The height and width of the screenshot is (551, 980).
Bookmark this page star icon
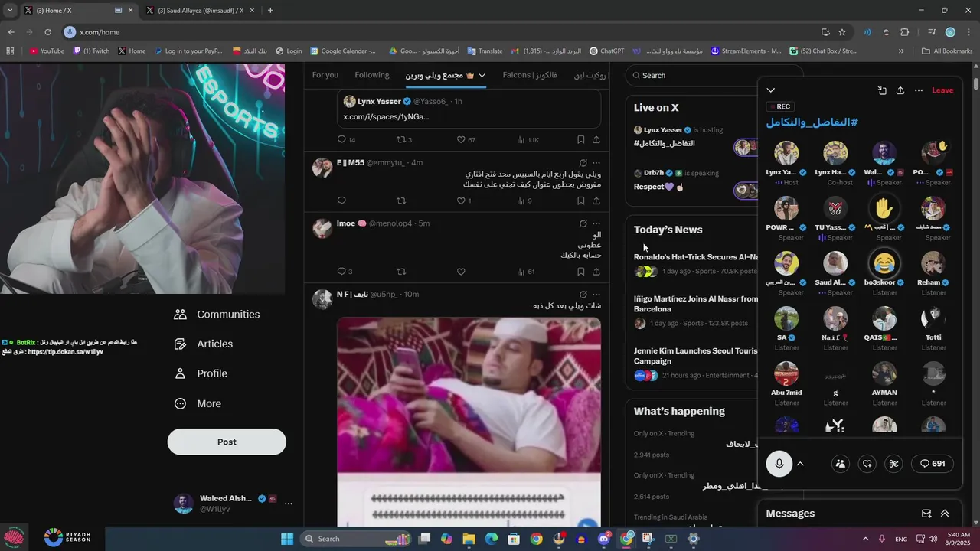click(x=842, y=32)
